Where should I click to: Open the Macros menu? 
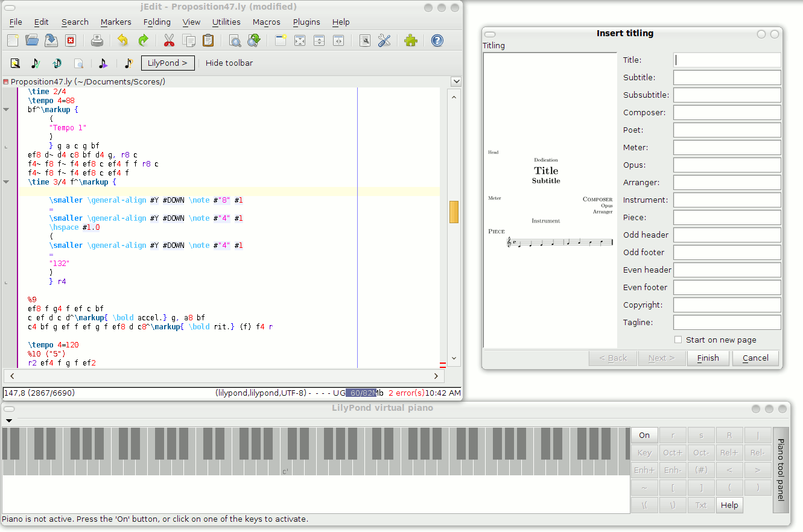tap(266, 22)
